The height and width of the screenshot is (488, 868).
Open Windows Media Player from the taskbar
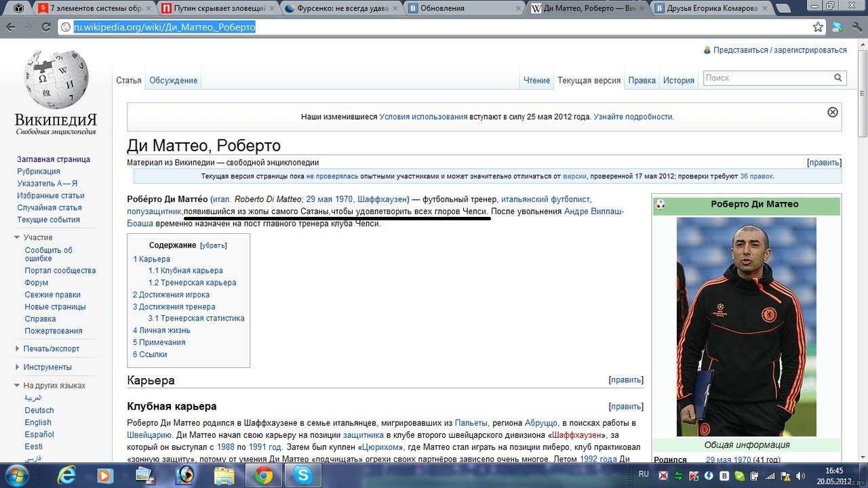[x=105, y=475]
